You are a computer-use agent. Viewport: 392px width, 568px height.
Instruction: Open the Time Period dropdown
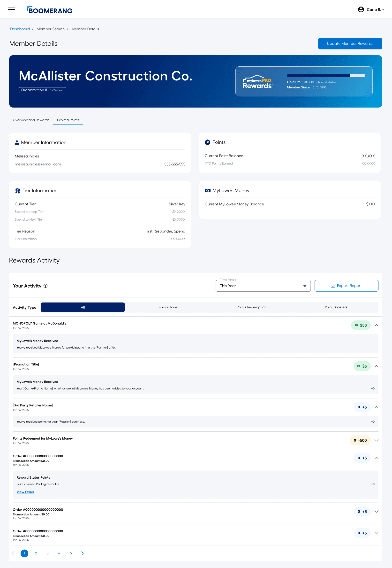coord(263,286)
